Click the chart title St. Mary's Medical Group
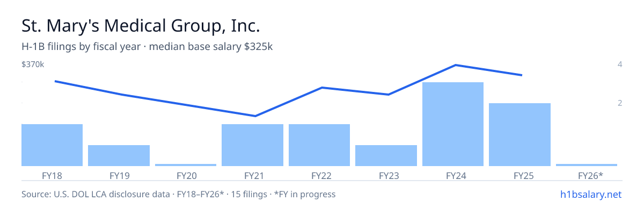 pos(141,26)
